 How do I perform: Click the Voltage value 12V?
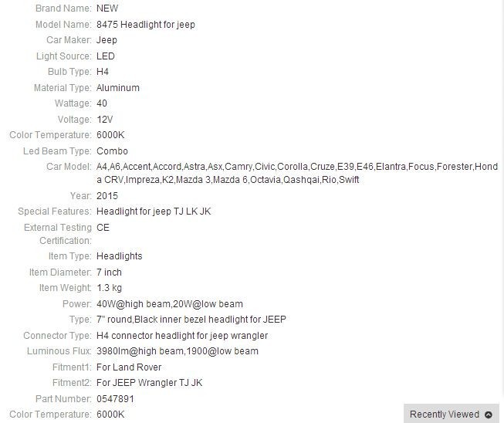coord(104,119)
